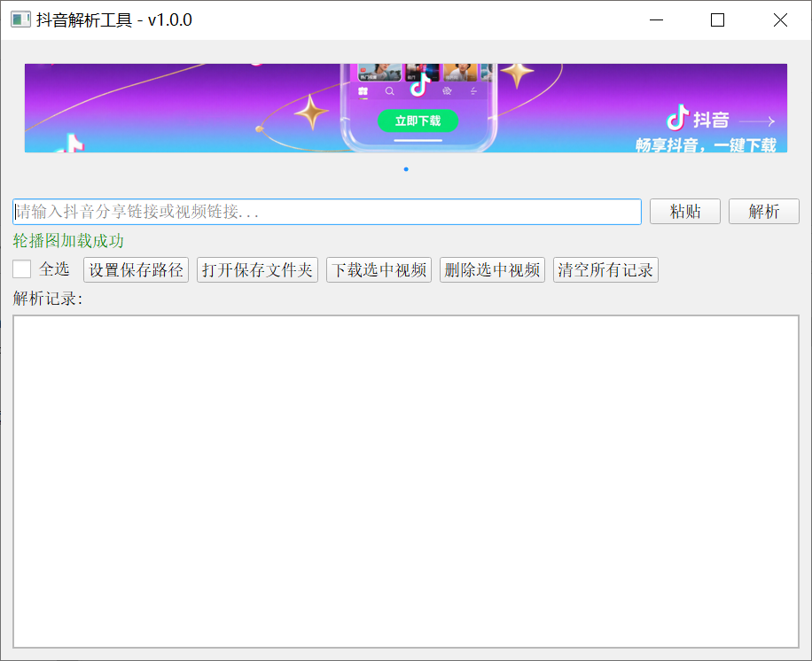The width and height of the screenshot is (812, 661).
Task: Click 打开保存文件夹 button
Action: (257, 269)
